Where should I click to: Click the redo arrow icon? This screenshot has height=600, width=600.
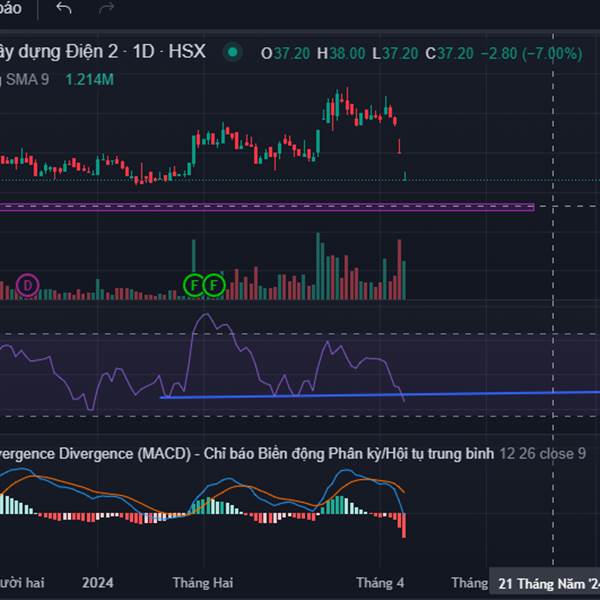click(106, 8)
